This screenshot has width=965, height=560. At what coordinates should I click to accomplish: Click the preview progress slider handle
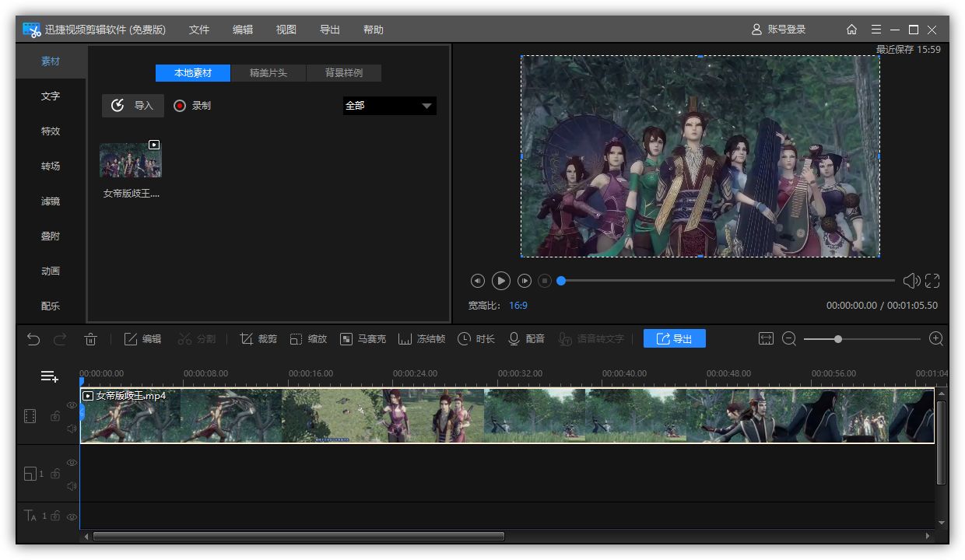[560, 281]
